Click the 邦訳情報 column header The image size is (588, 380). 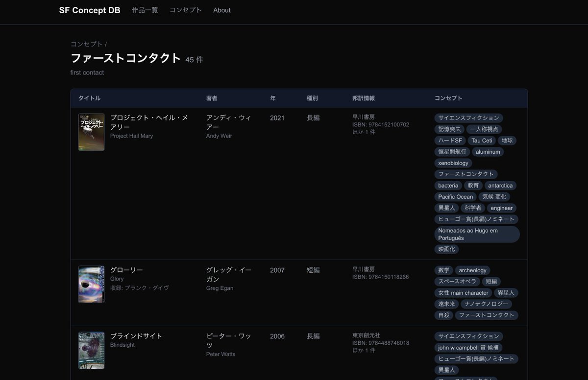click(364, 98)
